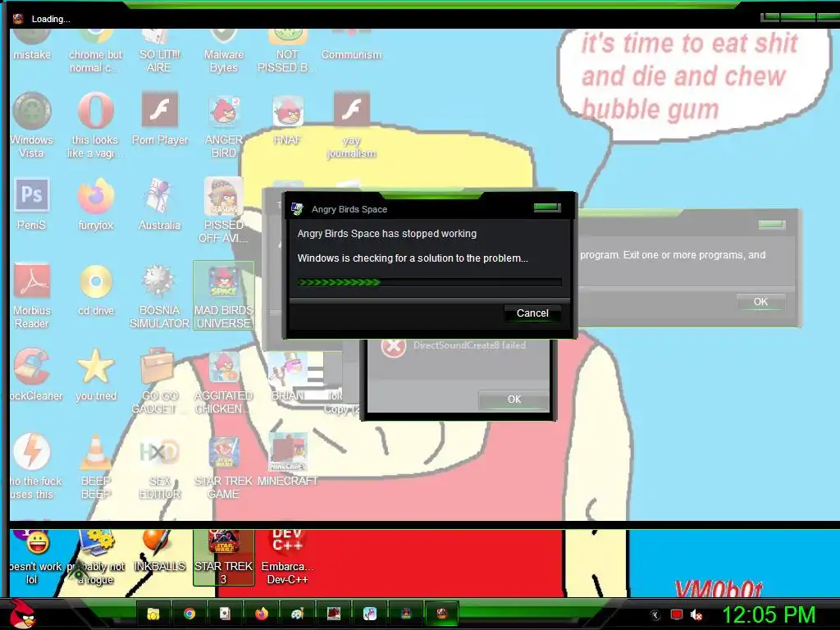
Task: Open the Paint palette taskbar icon
Action: coord(297,614)
